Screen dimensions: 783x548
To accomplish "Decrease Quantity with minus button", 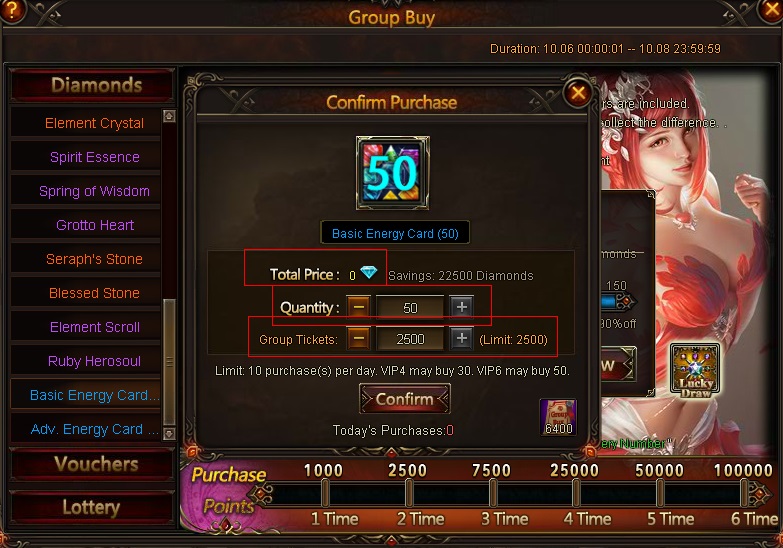I will [359, 307].
